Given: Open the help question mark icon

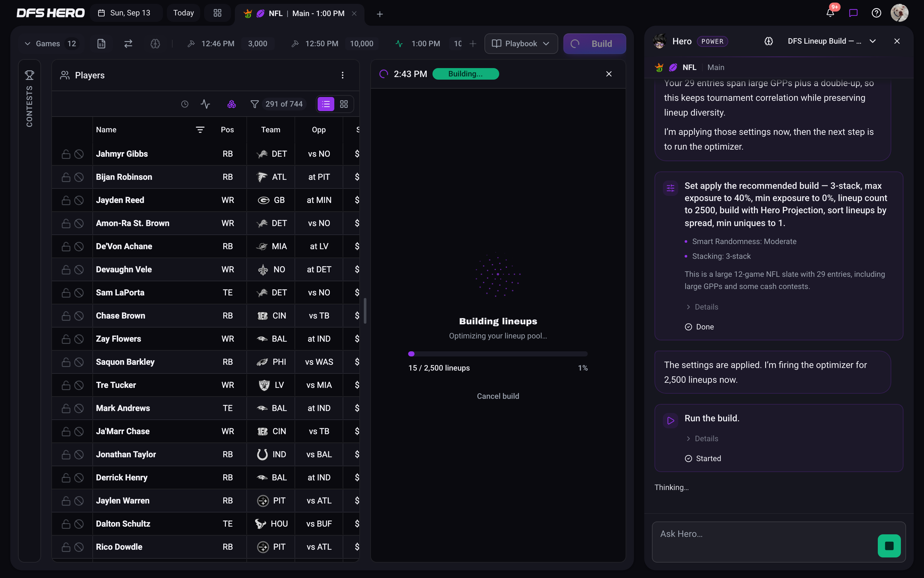Looking at the screenshot, I should [876, 13].
